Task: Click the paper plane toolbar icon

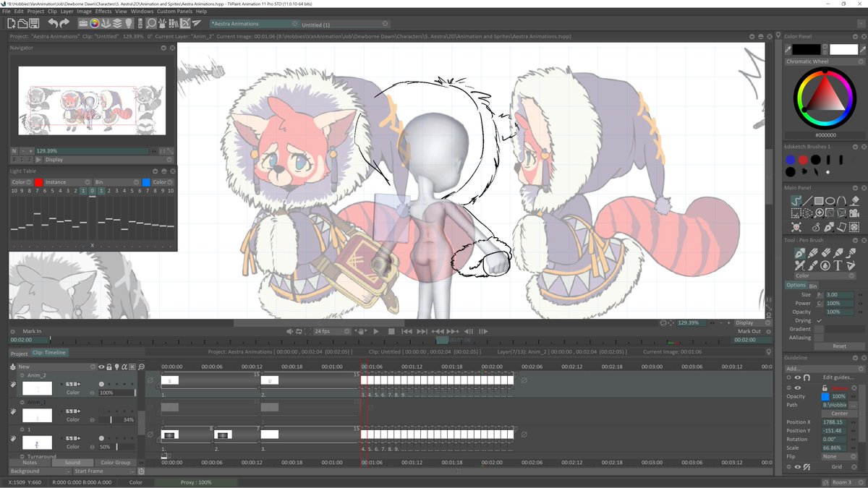Action: 197,24
